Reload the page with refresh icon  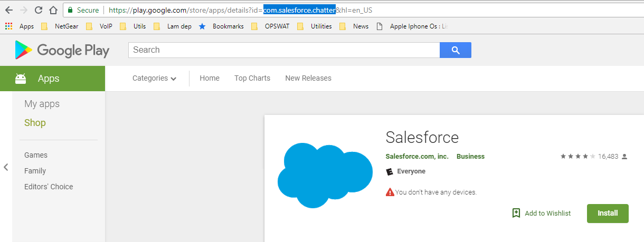(39, 10)
